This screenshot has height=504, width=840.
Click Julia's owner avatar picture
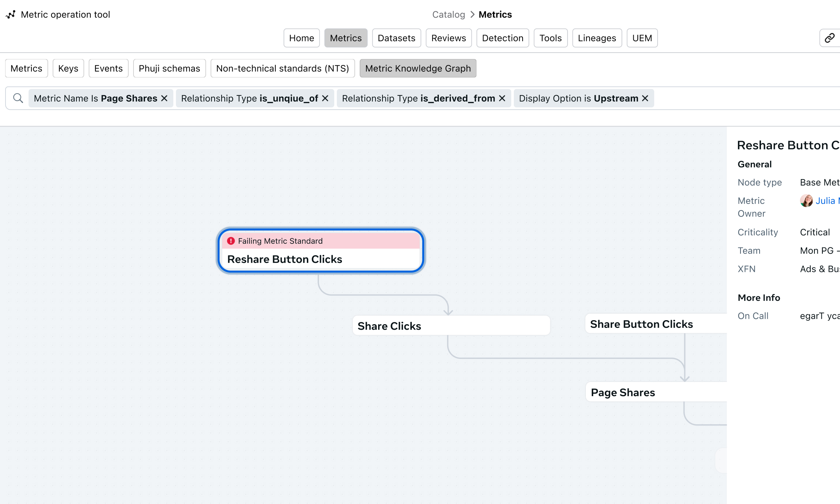coord(806,201)
